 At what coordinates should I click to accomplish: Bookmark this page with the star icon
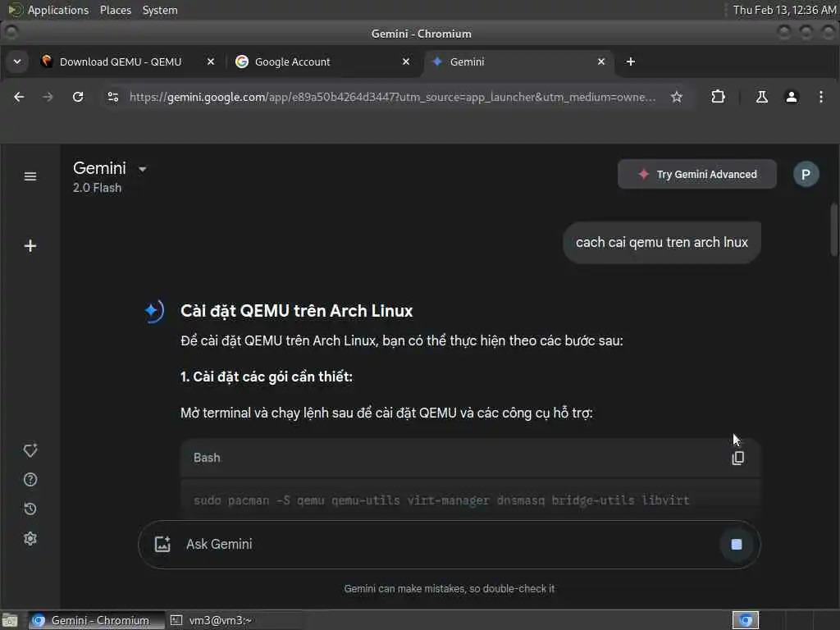[677, 97]
